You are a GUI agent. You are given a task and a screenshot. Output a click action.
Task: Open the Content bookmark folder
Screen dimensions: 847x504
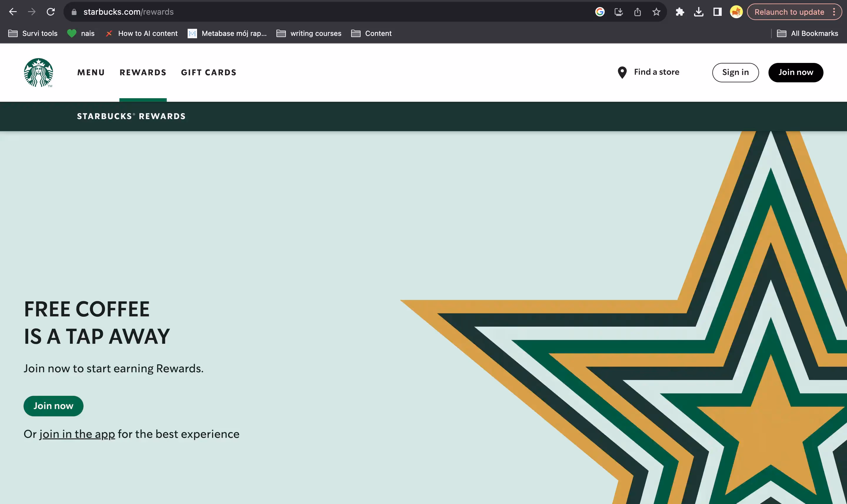click(x=371, y=33)
